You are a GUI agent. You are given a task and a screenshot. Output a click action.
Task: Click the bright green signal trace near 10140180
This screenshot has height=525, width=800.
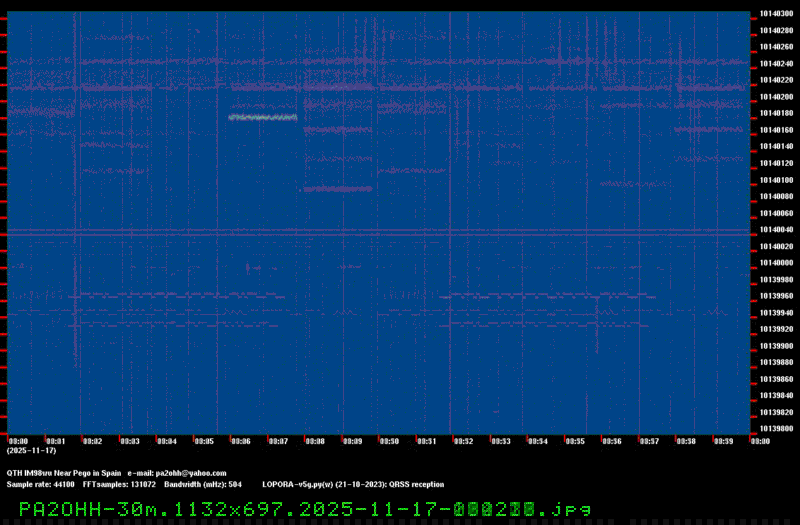262,118
